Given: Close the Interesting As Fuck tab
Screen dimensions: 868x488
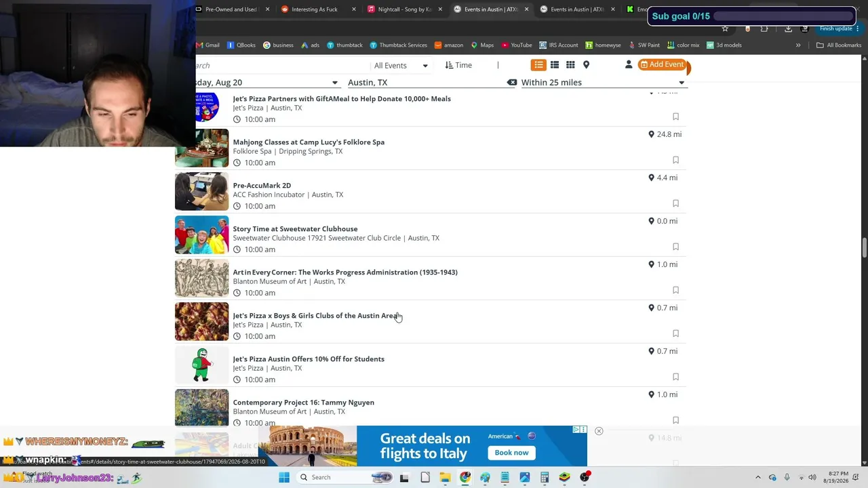Looking at the screenshot, I should coord(354,9).
